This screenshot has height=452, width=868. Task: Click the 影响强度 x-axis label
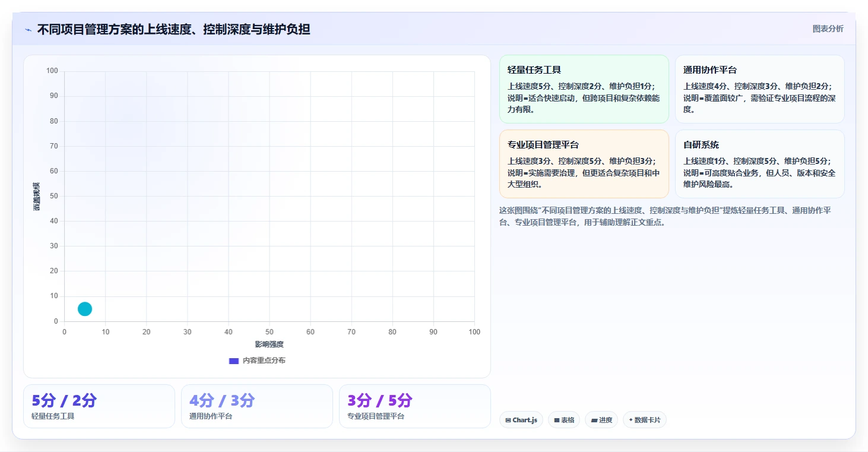[270, 344]
